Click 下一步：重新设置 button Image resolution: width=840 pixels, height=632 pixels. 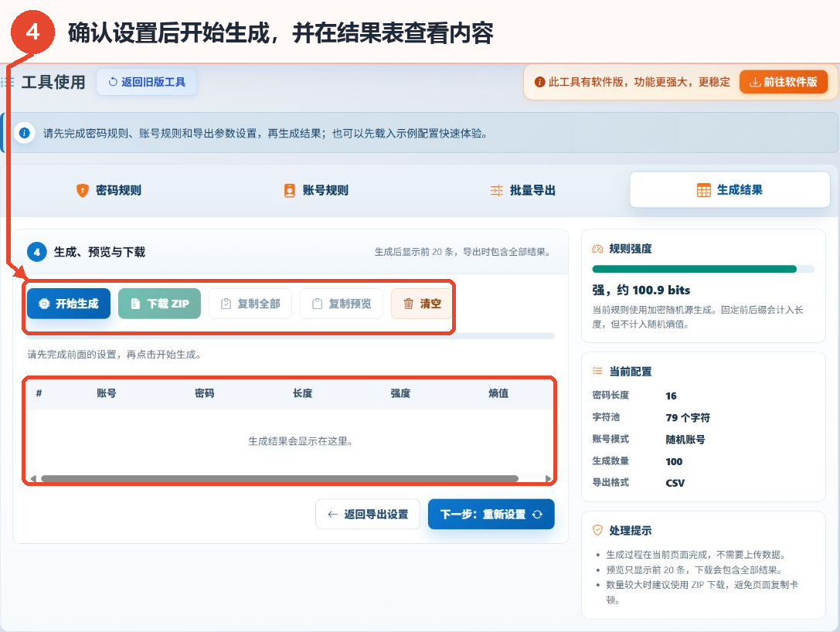[491, 514]
